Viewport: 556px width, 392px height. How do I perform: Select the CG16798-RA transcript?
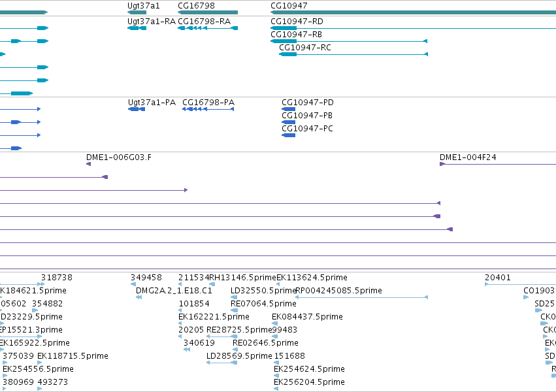[x=208, y=28]
